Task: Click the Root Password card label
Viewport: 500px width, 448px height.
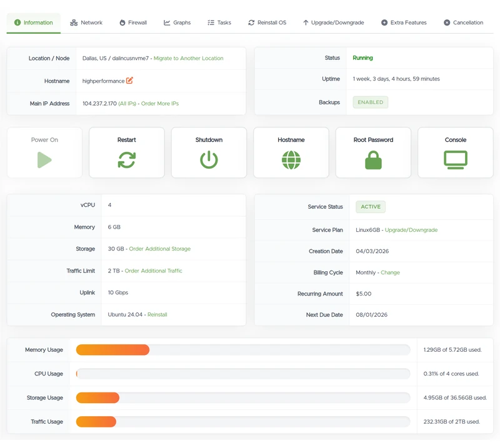Action: [x=373, y=140]
